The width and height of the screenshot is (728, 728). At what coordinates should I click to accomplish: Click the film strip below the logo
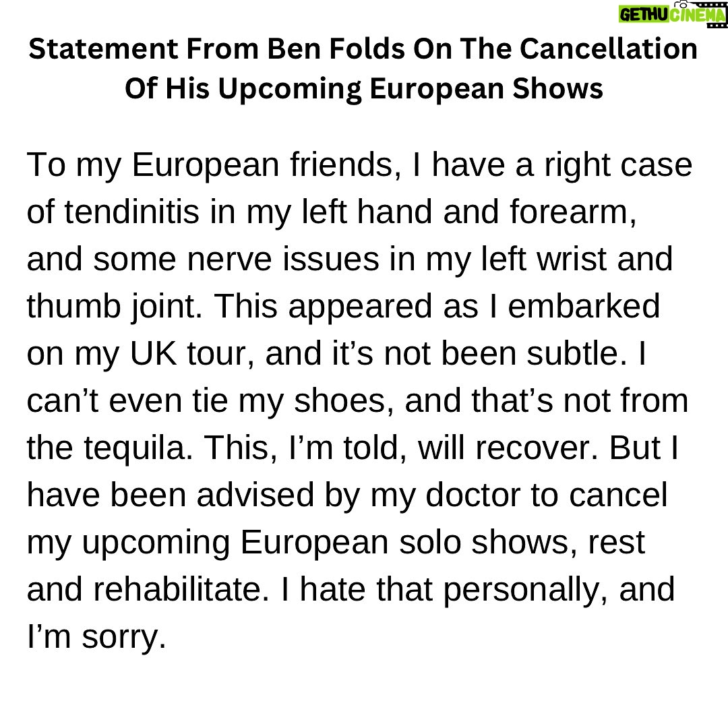click(x=716, y=25)
